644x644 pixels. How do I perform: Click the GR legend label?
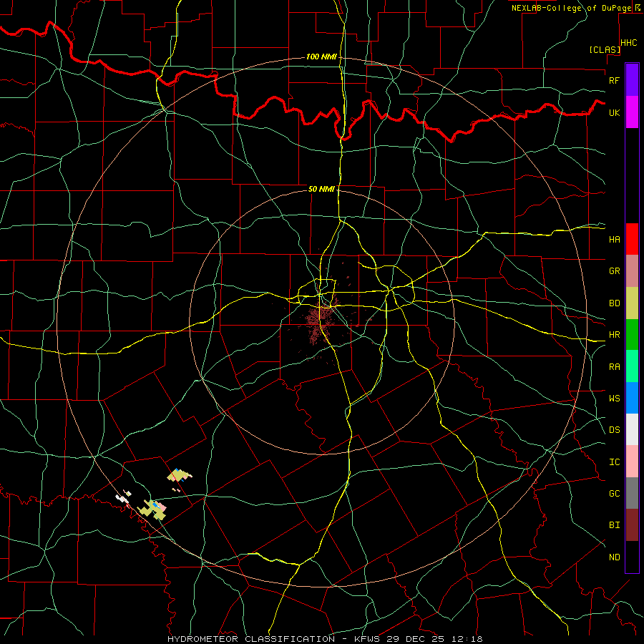(x=614, y=271)
